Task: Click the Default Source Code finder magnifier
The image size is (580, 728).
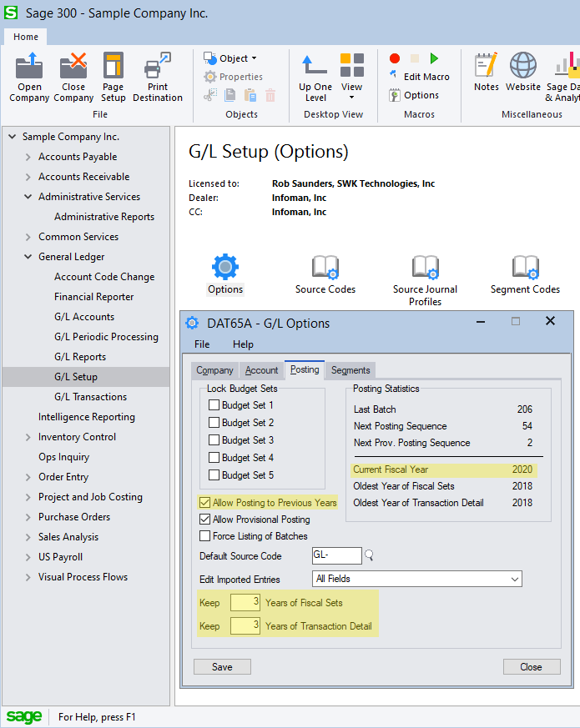Action: pyautogui.click(x=369, y=555)
